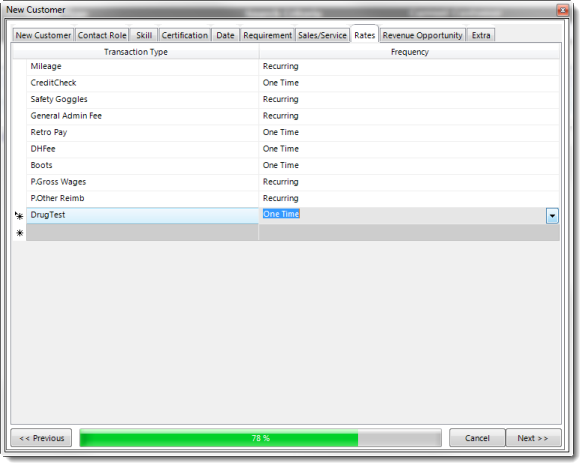
Task: Click the DrugTest row edit indicator
Action: 19,216
